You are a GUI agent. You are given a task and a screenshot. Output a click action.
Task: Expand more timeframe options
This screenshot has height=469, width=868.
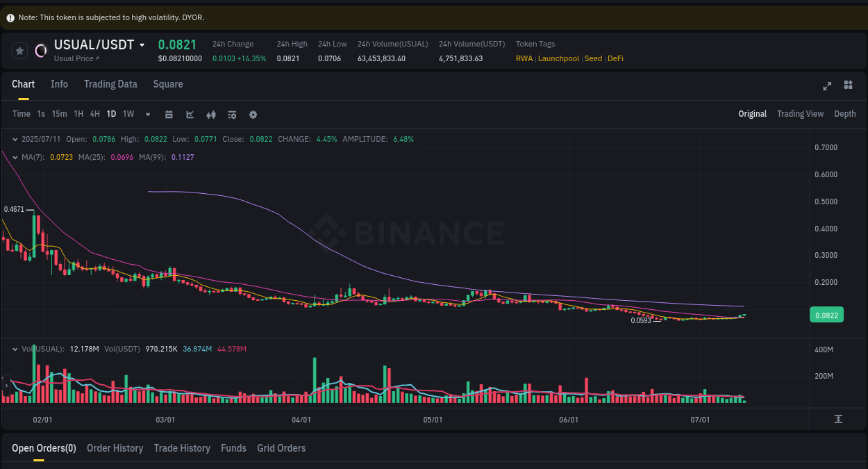point(147,114)
